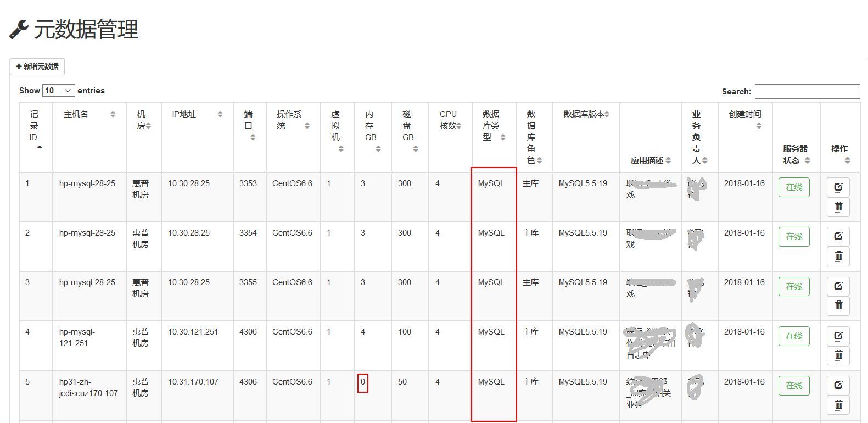868x423 pixels.
Task: Sort table by 端口 column
Action: coord(250,137)
